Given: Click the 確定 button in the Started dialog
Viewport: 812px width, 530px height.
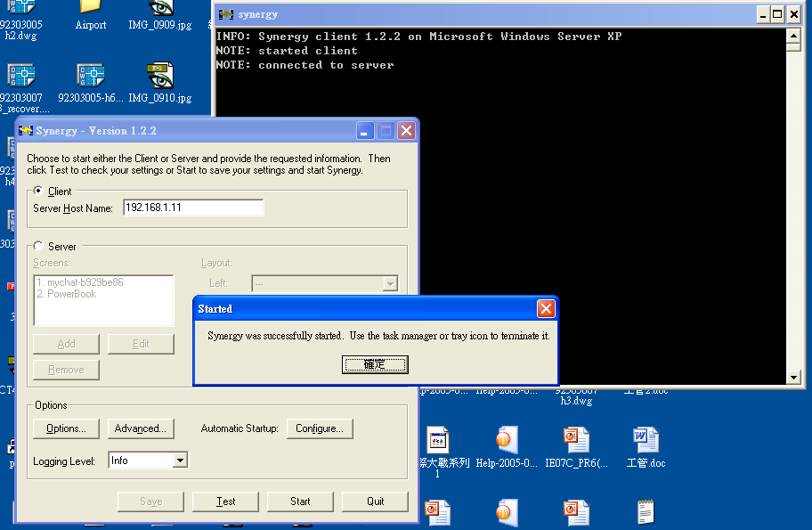Looking at the screenshot, I should point(375,364).
